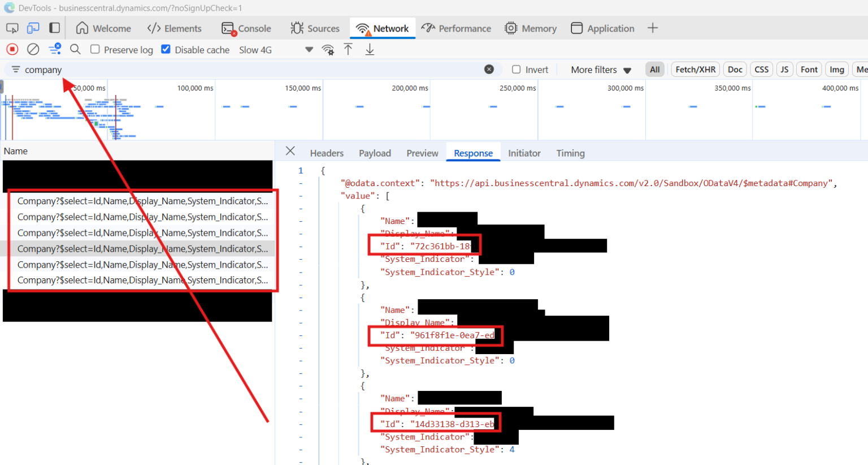Apply the Fetch/XHR request filter
The height and width of the screenshot is (465, 868).
(695, 69)
